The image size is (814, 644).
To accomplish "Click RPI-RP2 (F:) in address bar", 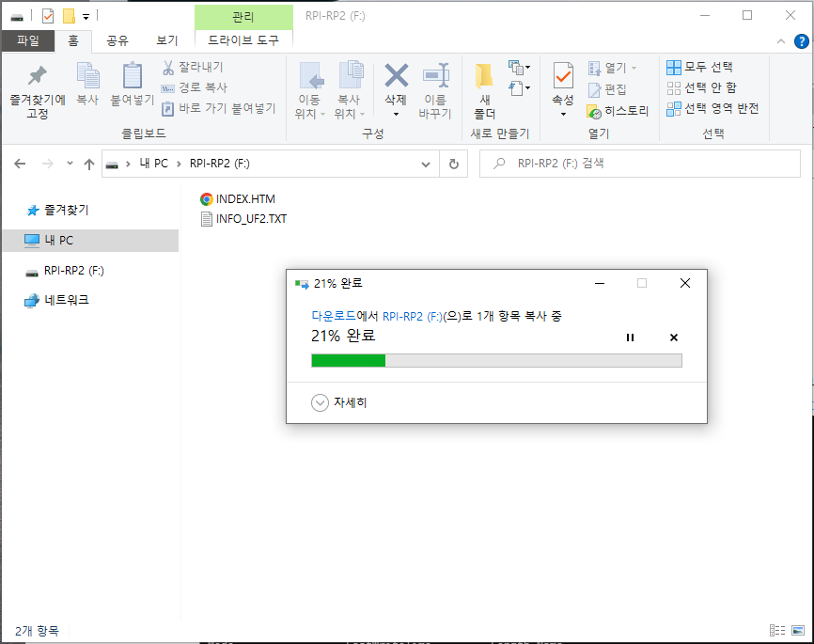I will point(220,164).
